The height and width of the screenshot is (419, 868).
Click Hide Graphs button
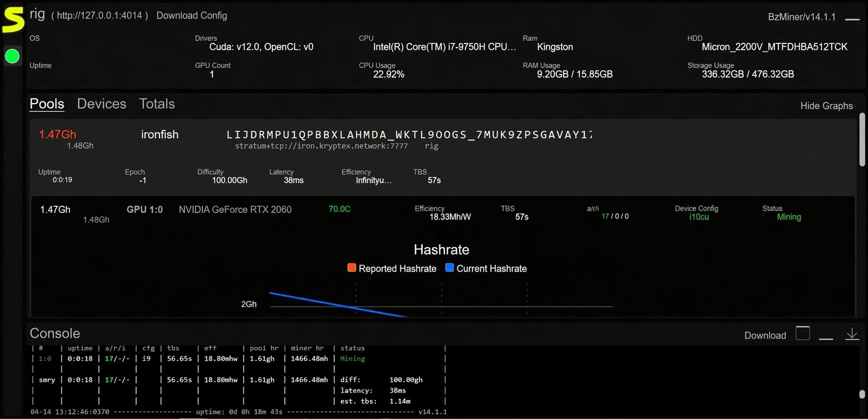826,106
